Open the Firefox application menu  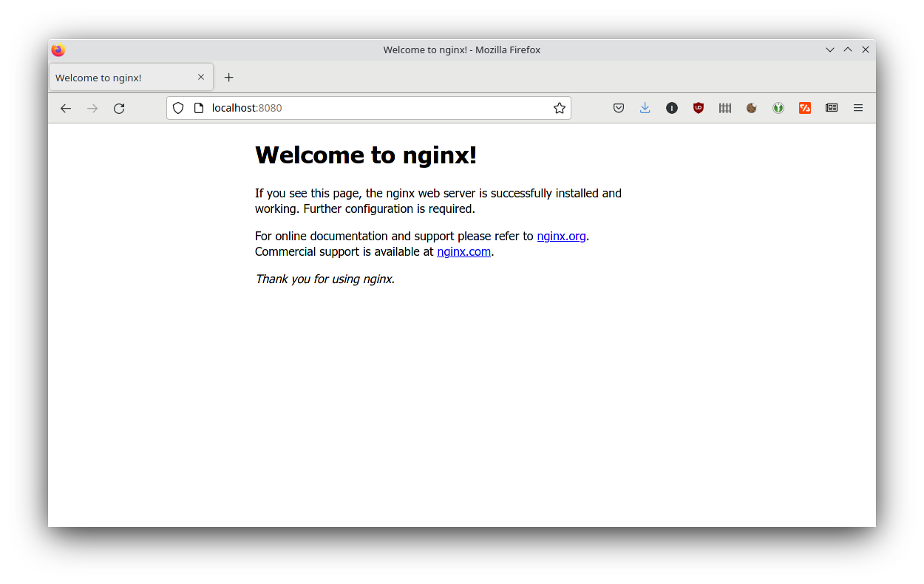click(x=858, y=108)
